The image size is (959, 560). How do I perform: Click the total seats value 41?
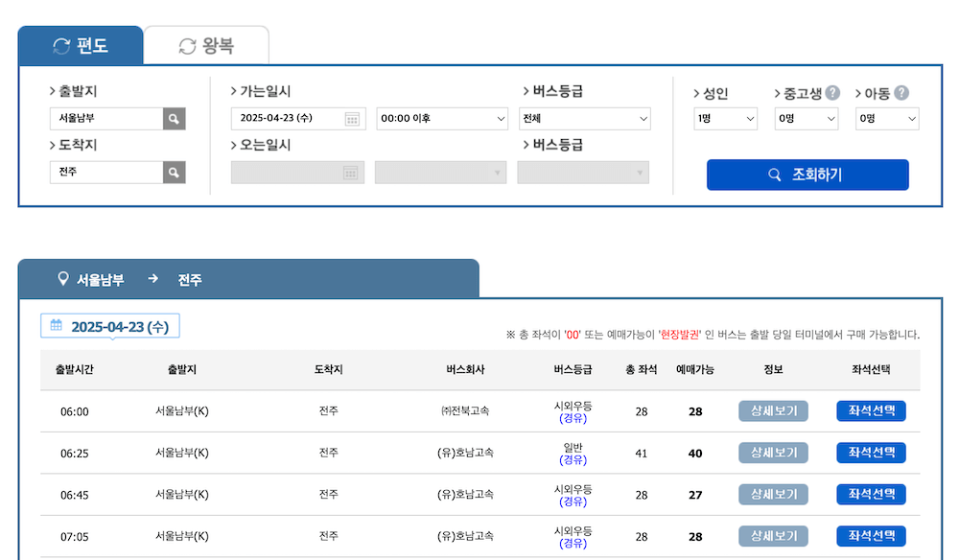[641, 453]
